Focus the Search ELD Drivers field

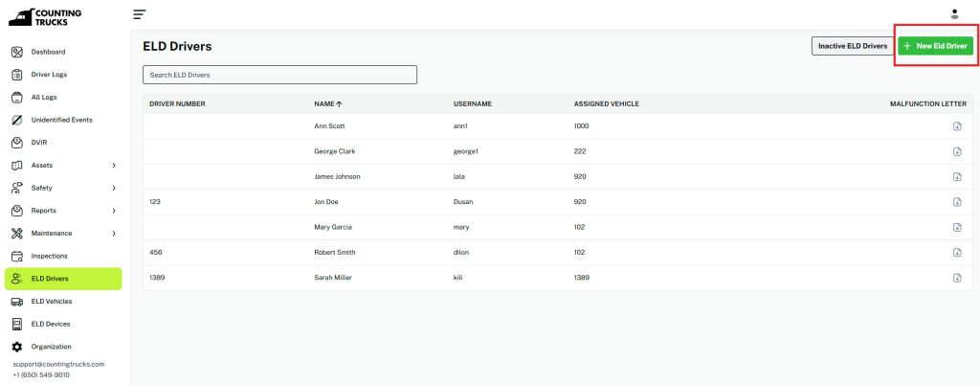coord(279,75)
